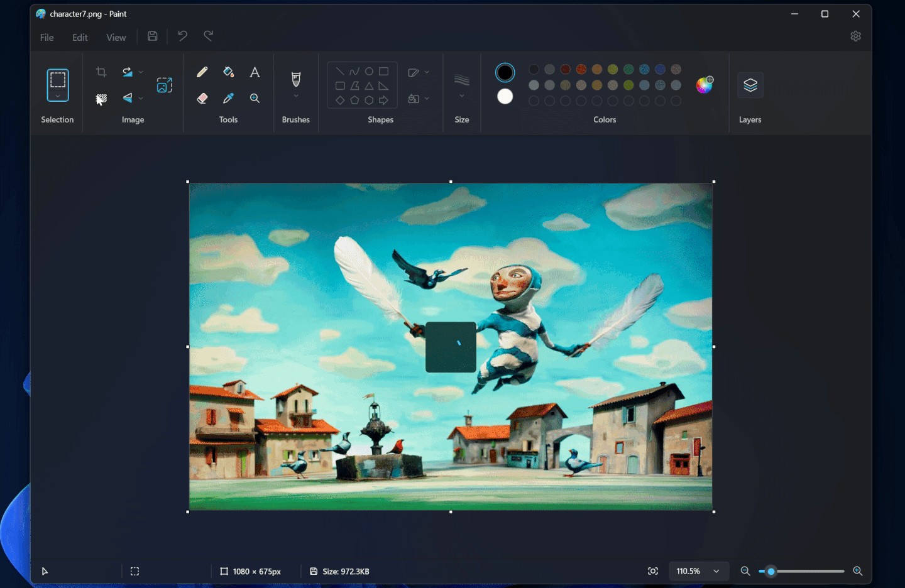Select the Color picker eyedropper tool
This screenshot has width=905, height=588.
229,98
